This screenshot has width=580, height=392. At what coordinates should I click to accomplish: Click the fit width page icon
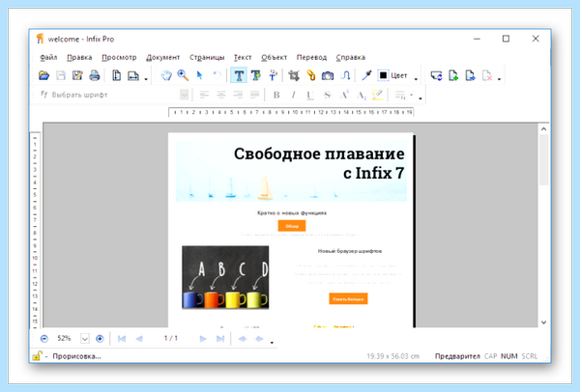[133, 75]
